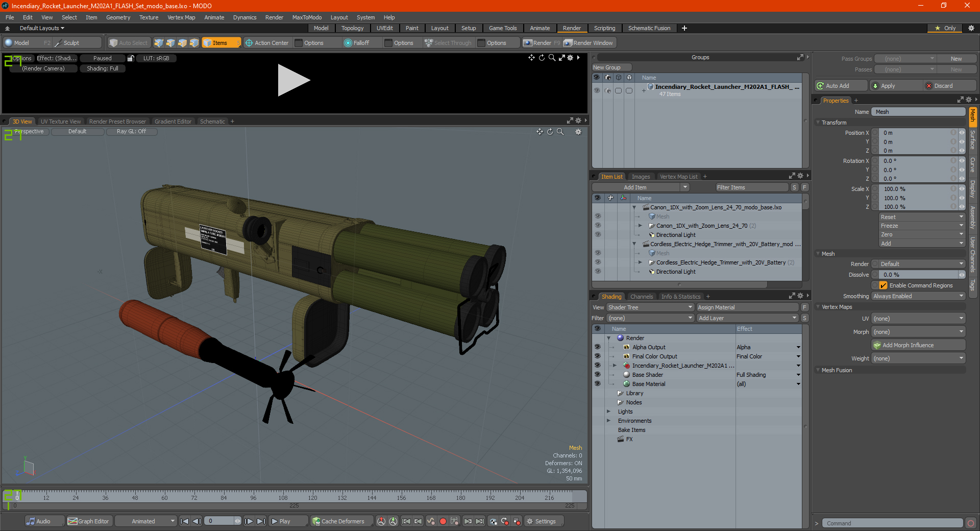Click the Assign Material button
This screenshot has height=531, width=980.
(747, 307)
